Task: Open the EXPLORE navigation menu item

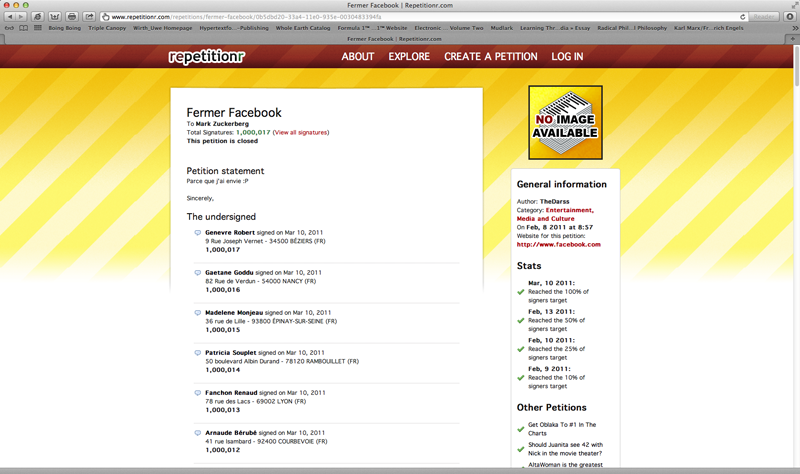Action: tap(409, 57)
